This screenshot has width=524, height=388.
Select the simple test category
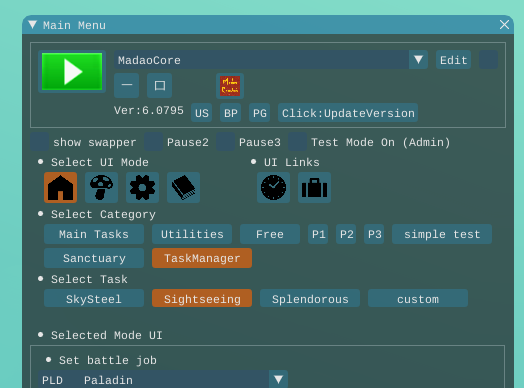tap(442, 234)
